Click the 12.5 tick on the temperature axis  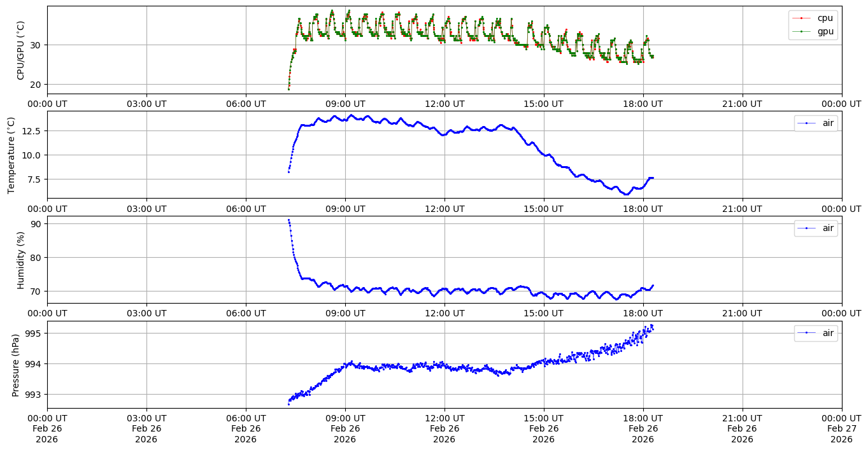click(x=32, y=131)
